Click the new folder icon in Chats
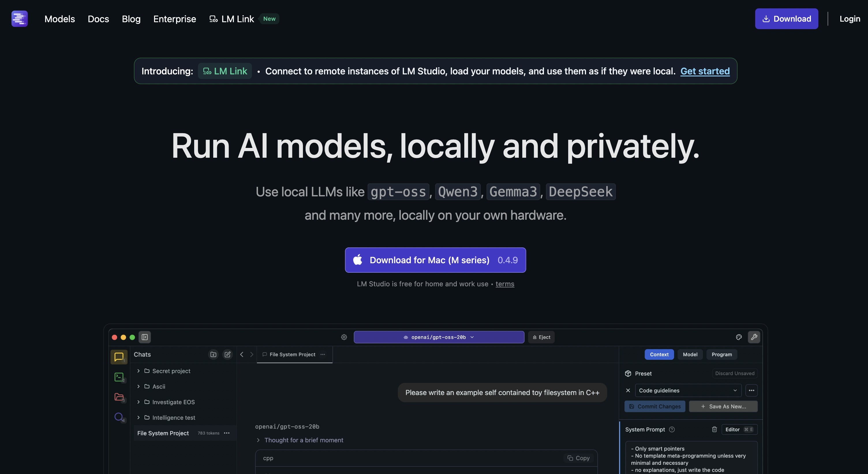This screenshot has height=474, width=868. pyautogui.click(x=213, y=354)
